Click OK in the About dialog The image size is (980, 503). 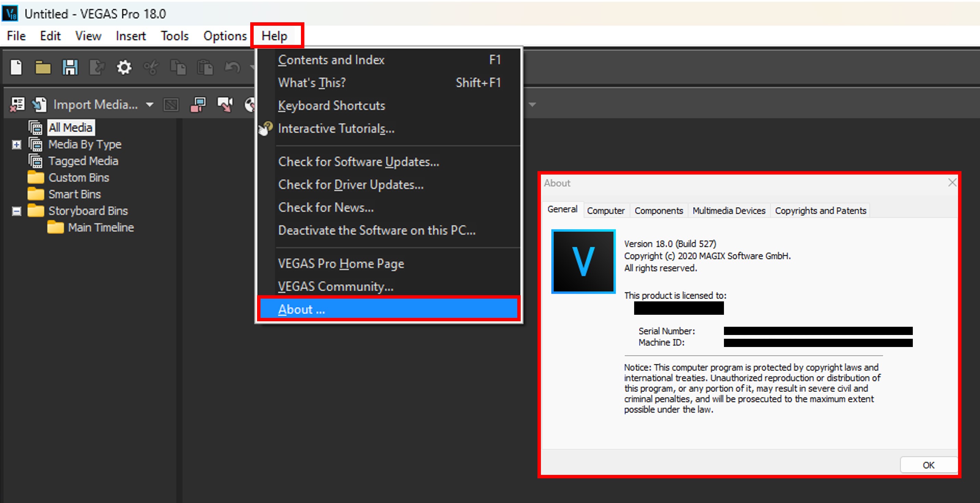click(x=928, y=465)
